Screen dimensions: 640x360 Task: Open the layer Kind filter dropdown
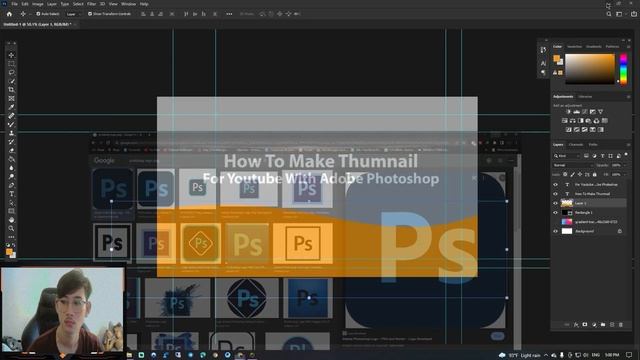pos(567,156)
